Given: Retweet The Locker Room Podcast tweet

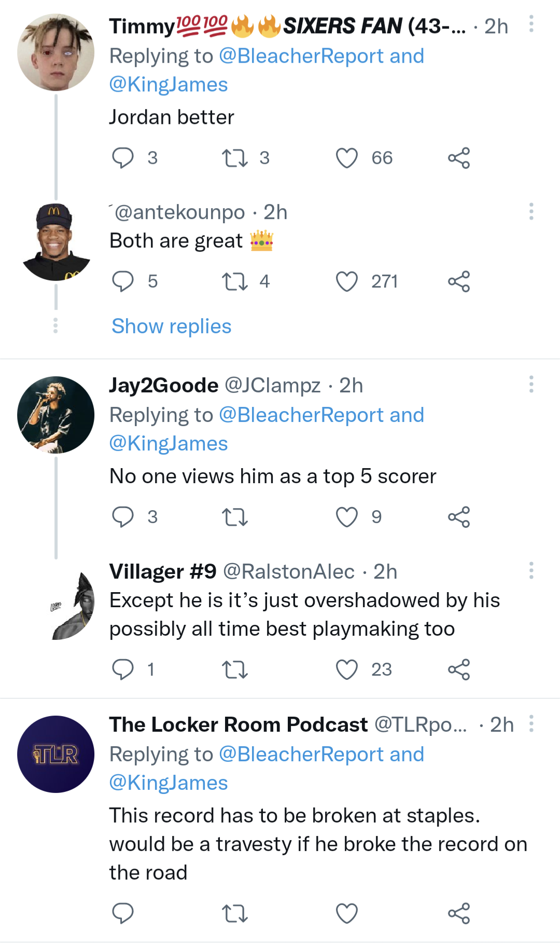Looking at the screenshot, I should coord(234,913).
